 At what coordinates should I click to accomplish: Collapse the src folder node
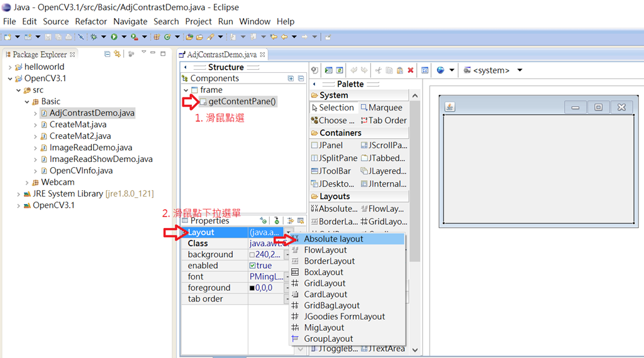(18, 90)
